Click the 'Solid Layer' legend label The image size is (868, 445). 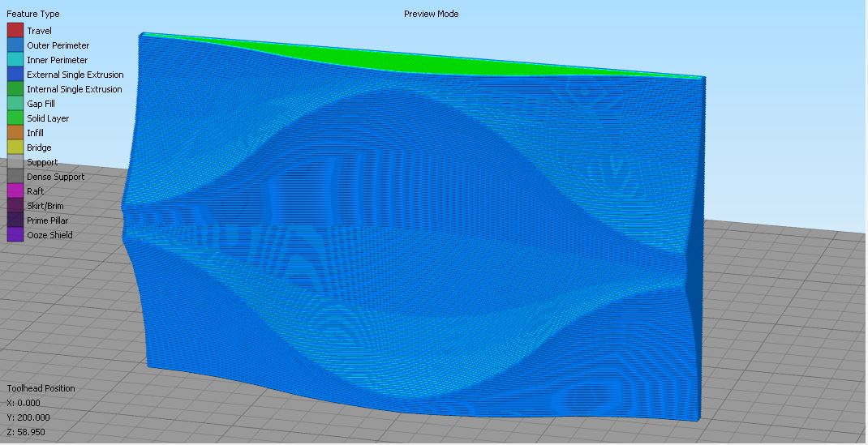[48, 118]
